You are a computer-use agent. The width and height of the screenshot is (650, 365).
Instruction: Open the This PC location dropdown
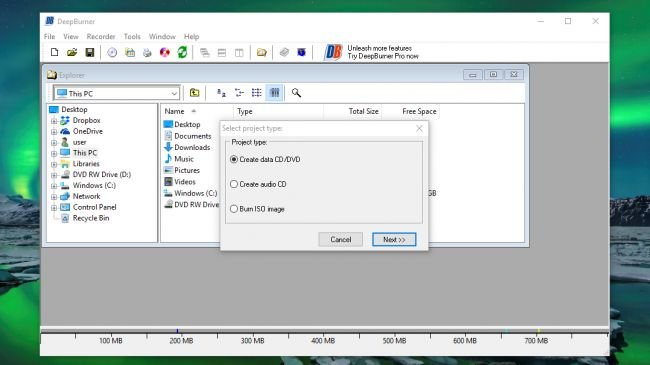(174, 93)
